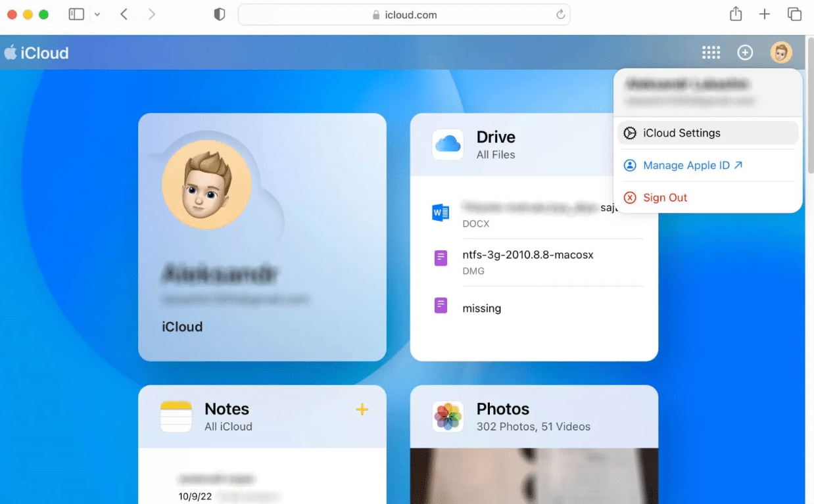
Task: Click the icloud.com address bar
Action: [x=404, y=14]
